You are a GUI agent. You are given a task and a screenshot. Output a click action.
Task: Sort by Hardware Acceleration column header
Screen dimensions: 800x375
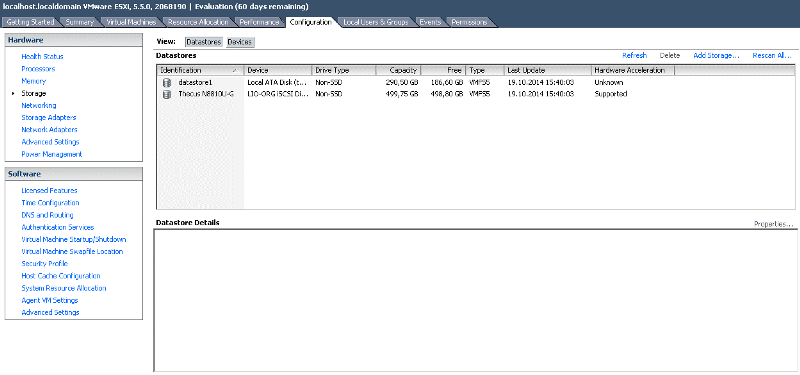point(633,70)
